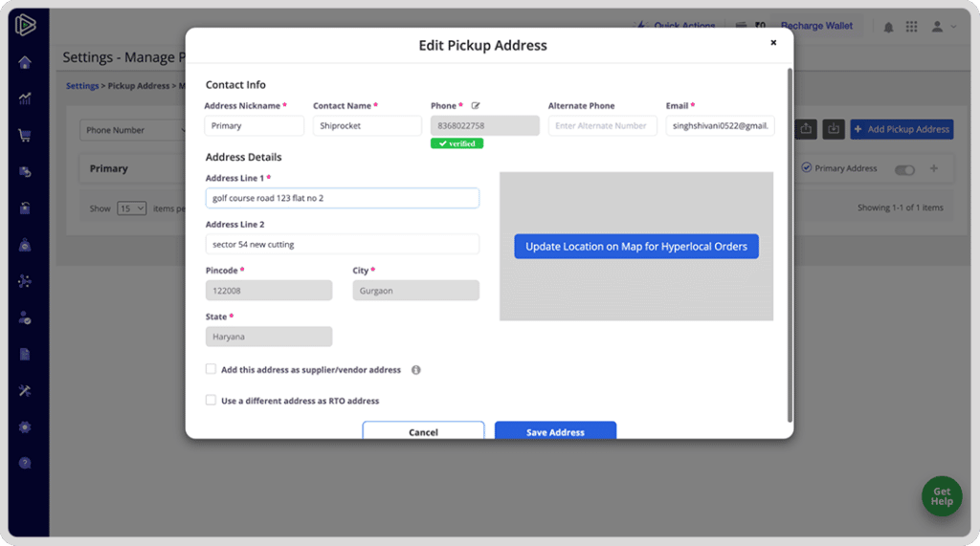Click the State field showing Haryana
980x546 pixels.
pyautogui.click(x=269, y=337)
